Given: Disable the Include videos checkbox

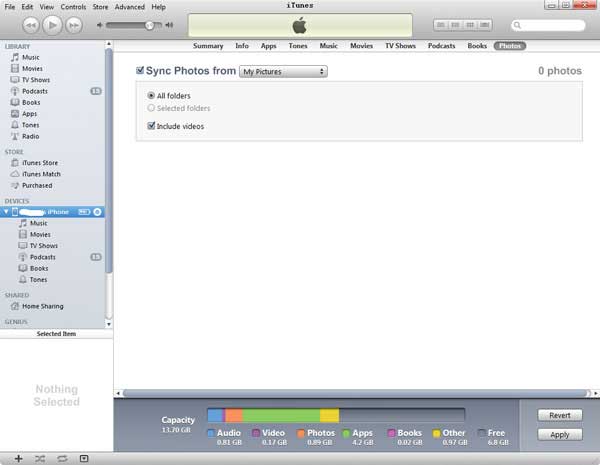Looking at the screenshot, I should click(151, 126).
